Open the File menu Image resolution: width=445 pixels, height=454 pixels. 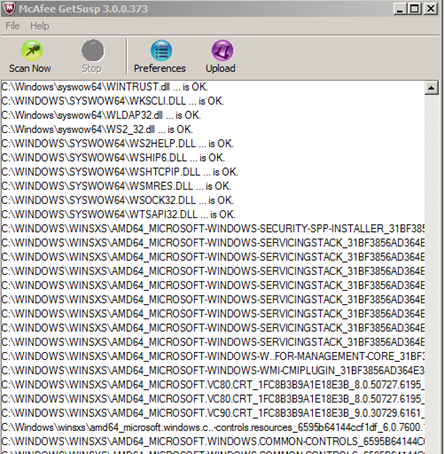(13, 26)
